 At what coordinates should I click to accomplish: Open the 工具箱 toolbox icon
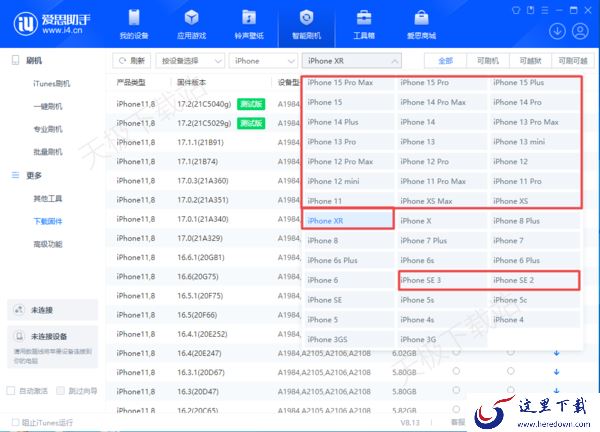tap(364, 18)
